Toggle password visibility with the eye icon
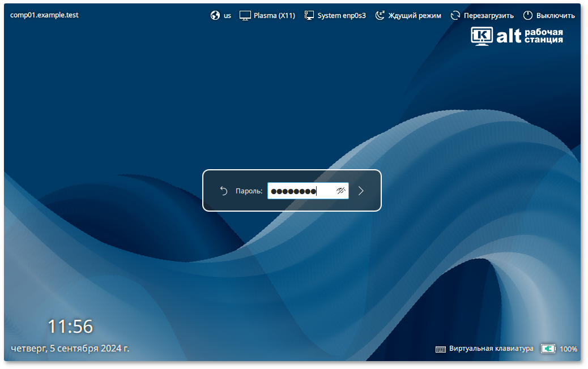Viewport: 588px width, 369px height. [x=340, y=191]
